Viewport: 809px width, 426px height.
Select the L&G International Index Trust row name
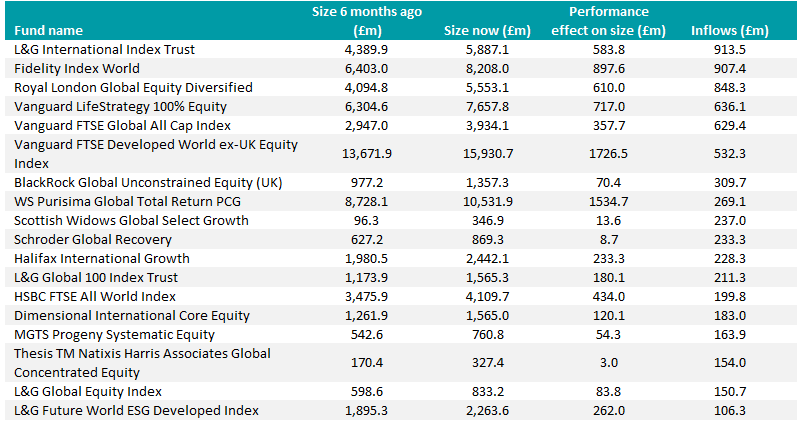click(x=105, y=49)
